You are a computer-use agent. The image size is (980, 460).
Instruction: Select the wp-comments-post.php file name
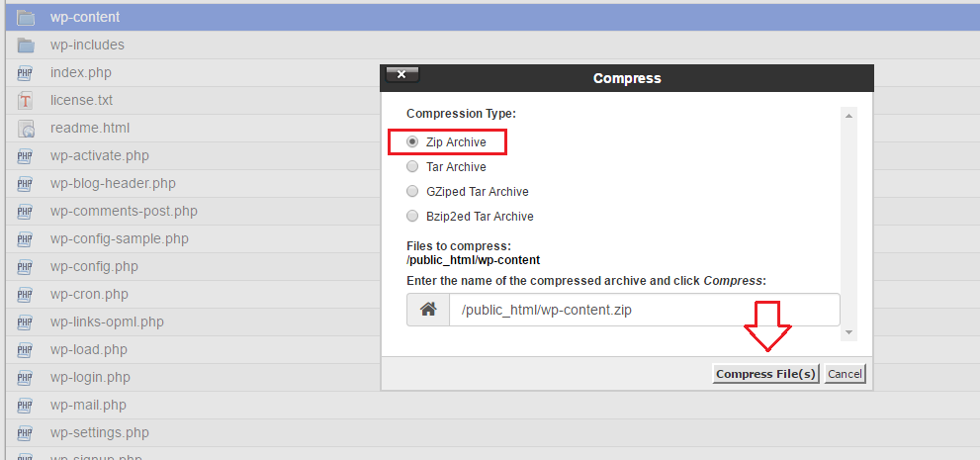(x=124, y=212)
